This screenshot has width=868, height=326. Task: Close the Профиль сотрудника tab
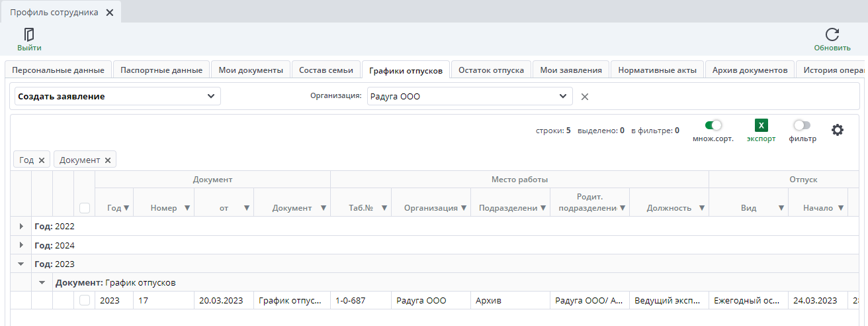point(110,13)
